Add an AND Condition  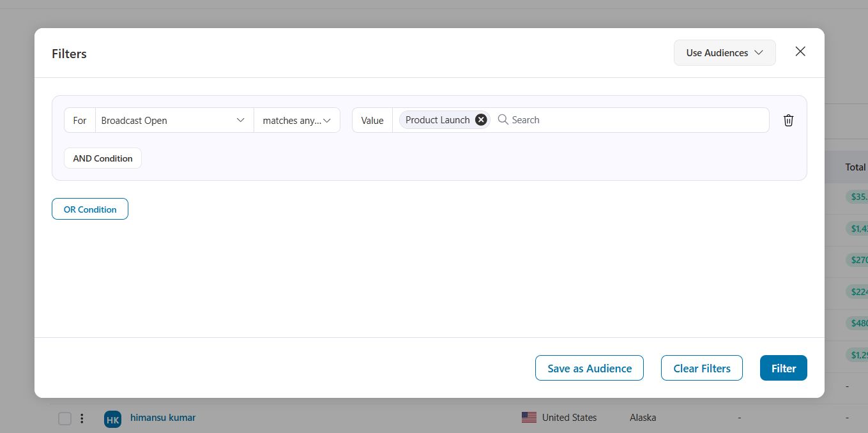103,158
